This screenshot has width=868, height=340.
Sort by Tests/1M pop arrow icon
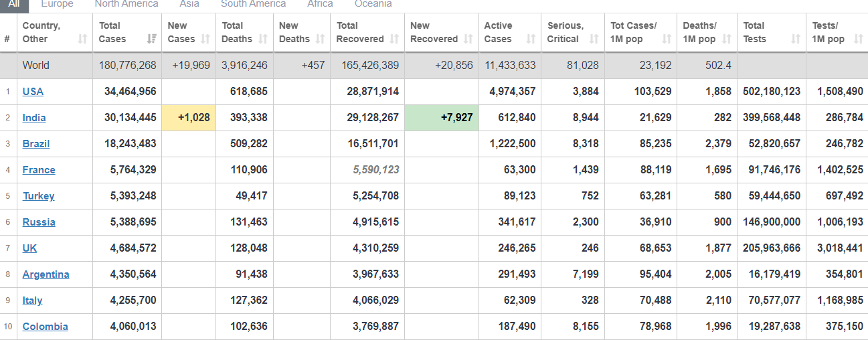(858, 39)
